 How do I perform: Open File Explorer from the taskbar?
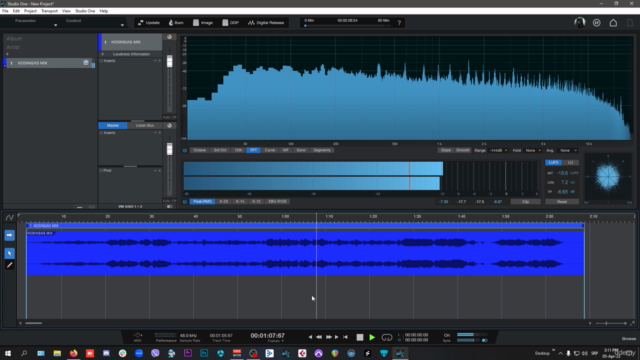(x=57, y=353)
